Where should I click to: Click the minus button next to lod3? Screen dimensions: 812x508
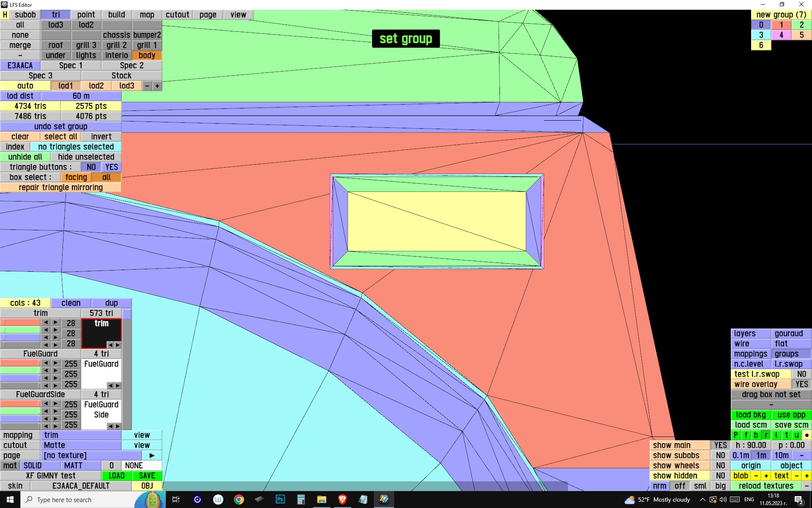click(147, 86)
